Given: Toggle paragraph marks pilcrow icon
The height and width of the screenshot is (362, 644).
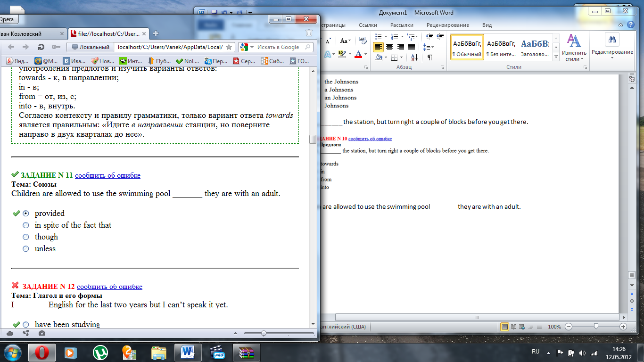Looking at the screenshot, I should tap(429, 58).
